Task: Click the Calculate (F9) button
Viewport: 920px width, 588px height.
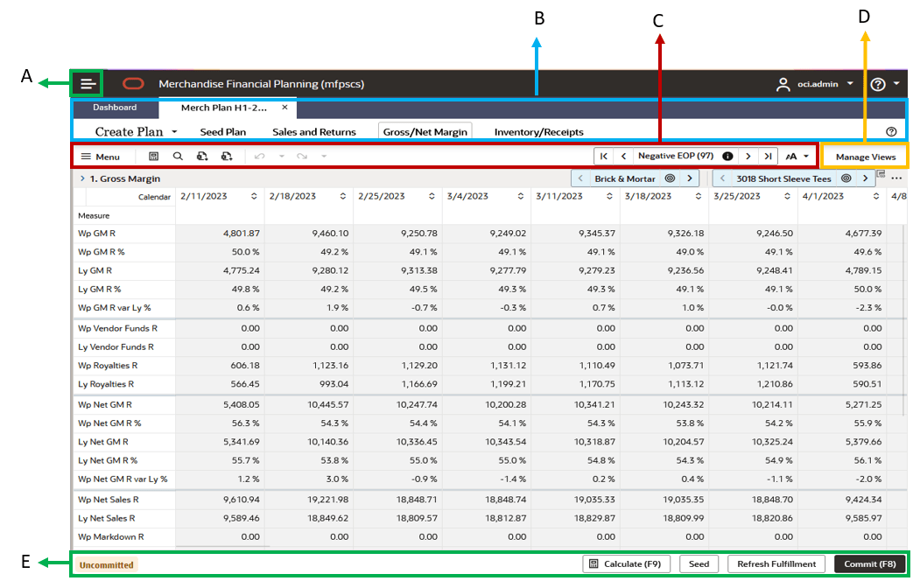Action: click(x=626, y=564)
